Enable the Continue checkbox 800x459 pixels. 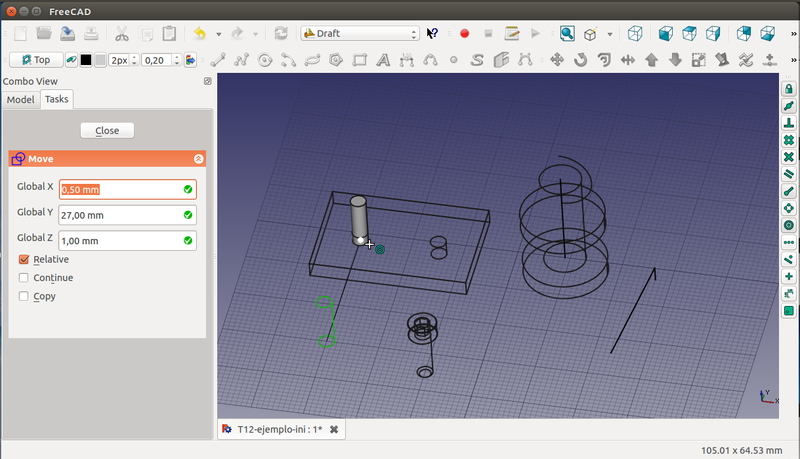point(25,278)
